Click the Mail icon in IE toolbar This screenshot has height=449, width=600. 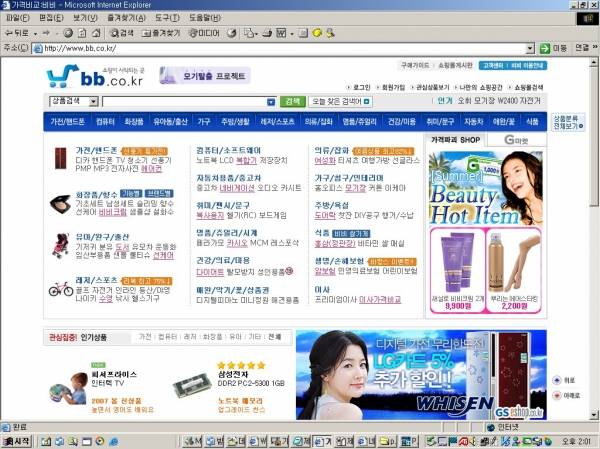[x=249, y=33]
